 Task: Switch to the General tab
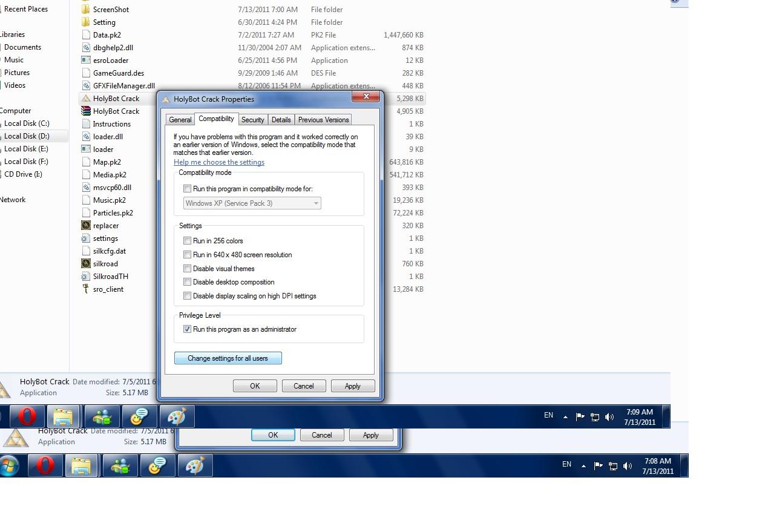[180, 120]
